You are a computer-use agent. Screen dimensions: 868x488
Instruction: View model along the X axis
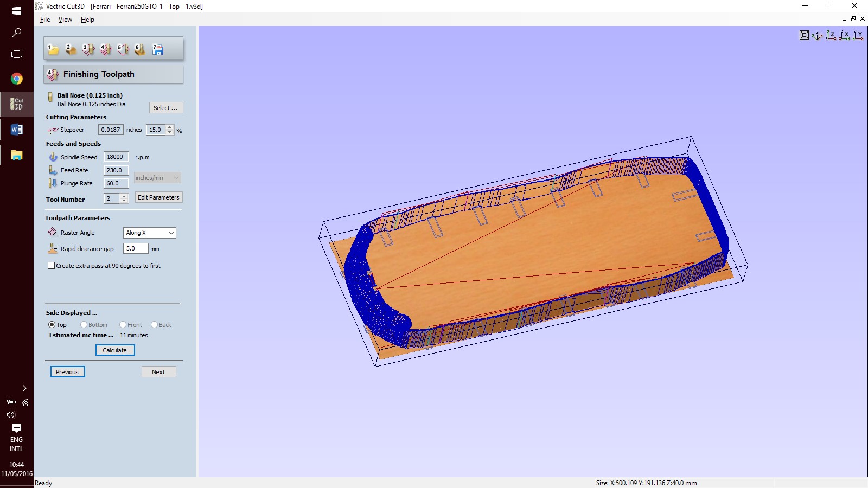click(845, 35)
